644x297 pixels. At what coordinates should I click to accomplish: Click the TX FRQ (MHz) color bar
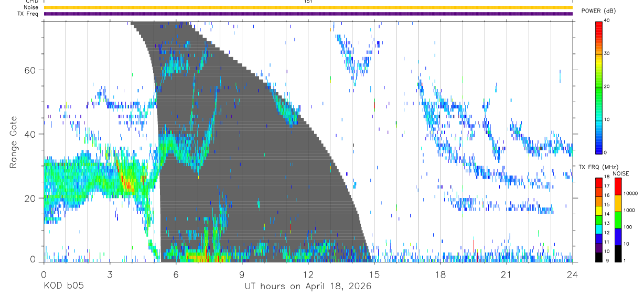point(599,219)
